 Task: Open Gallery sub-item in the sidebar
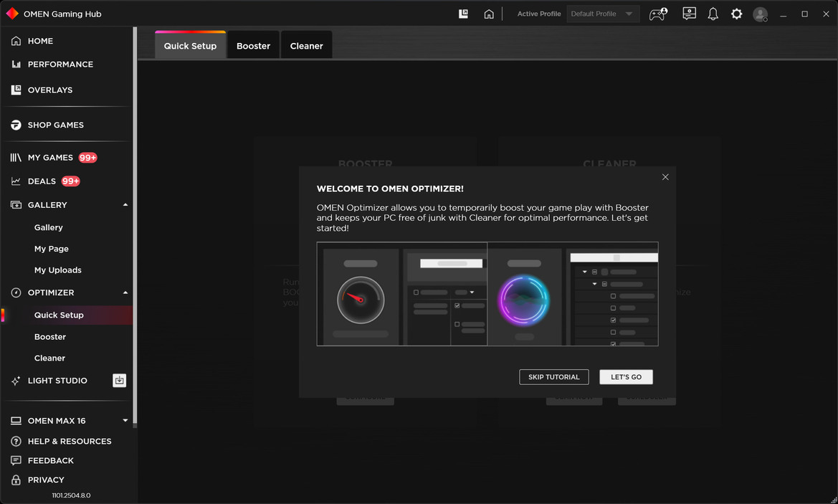pyautogui.click(x=49, y=228)
